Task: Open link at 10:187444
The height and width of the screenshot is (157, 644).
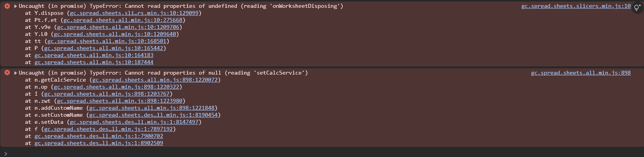Action: click(x=94, y=62)
